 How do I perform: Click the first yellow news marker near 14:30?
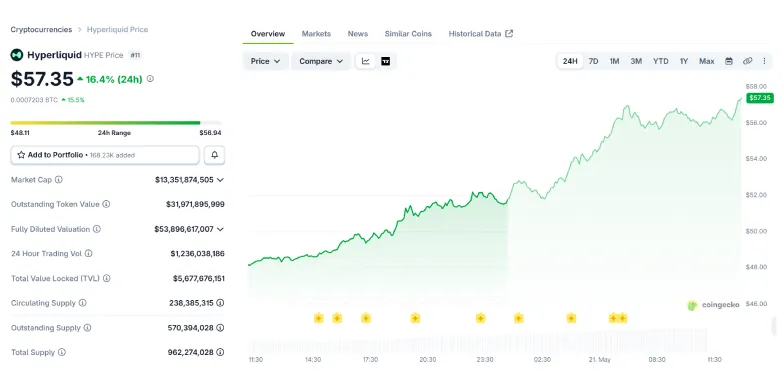click(x=319, y=318)
